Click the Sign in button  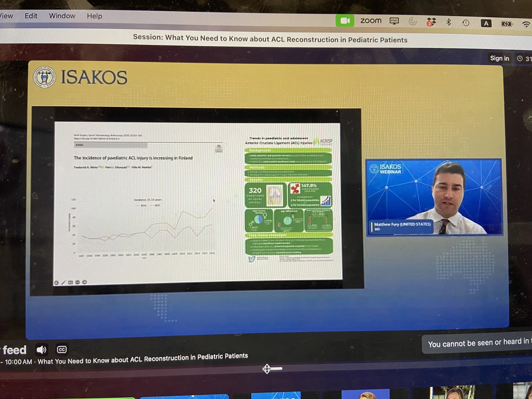pyautogui.click(x=499, y=58)
